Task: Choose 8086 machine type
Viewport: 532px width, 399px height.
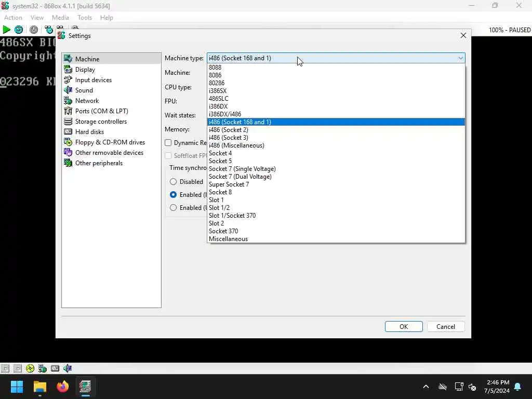Action: pos(336,75)
